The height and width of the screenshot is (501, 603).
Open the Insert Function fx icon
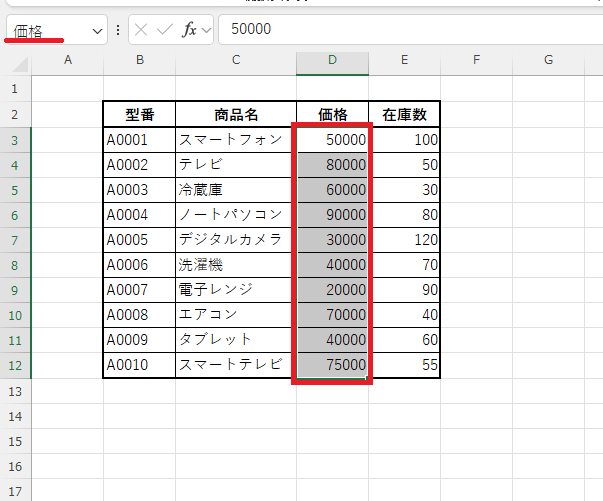tap(189, 30)
